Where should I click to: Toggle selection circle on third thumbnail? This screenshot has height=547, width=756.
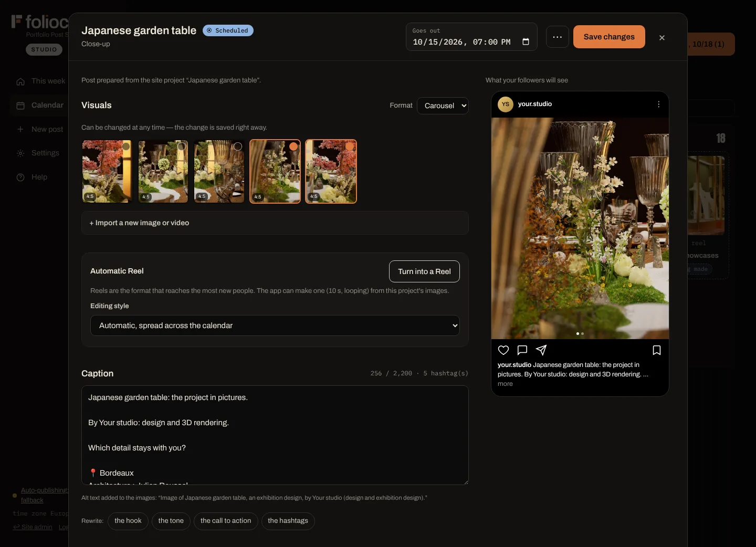pos(238,146)
